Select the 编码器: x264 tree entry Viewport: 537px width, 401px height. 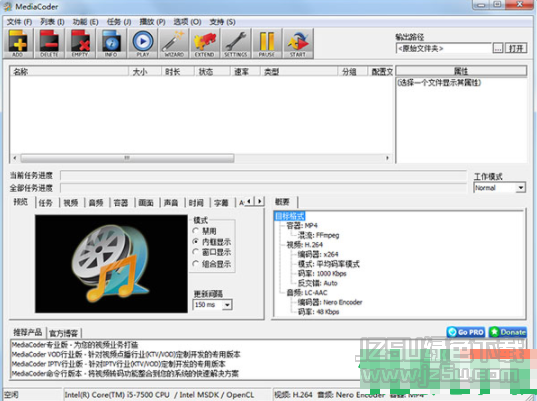coord(317,254)
